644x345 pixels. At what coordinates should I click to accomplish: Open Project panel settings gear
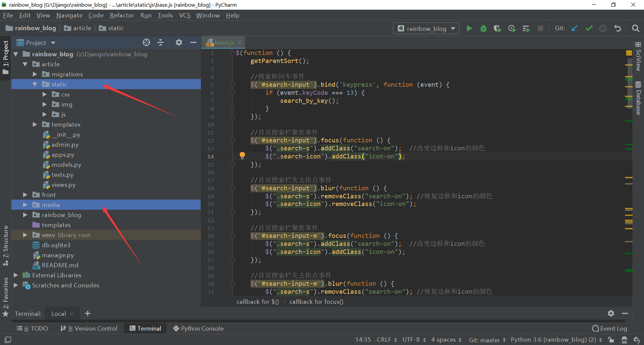click(x=179, y=42)
